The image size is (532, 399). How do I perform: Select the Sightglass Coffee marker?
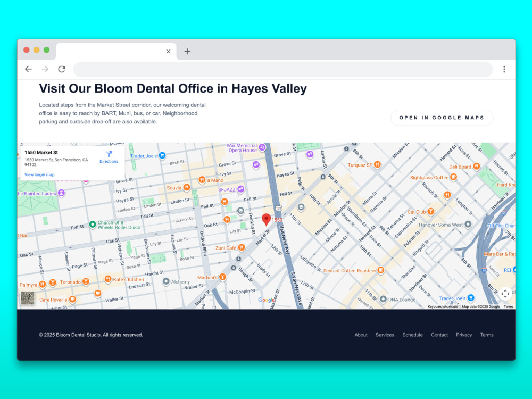coord(453,177)
